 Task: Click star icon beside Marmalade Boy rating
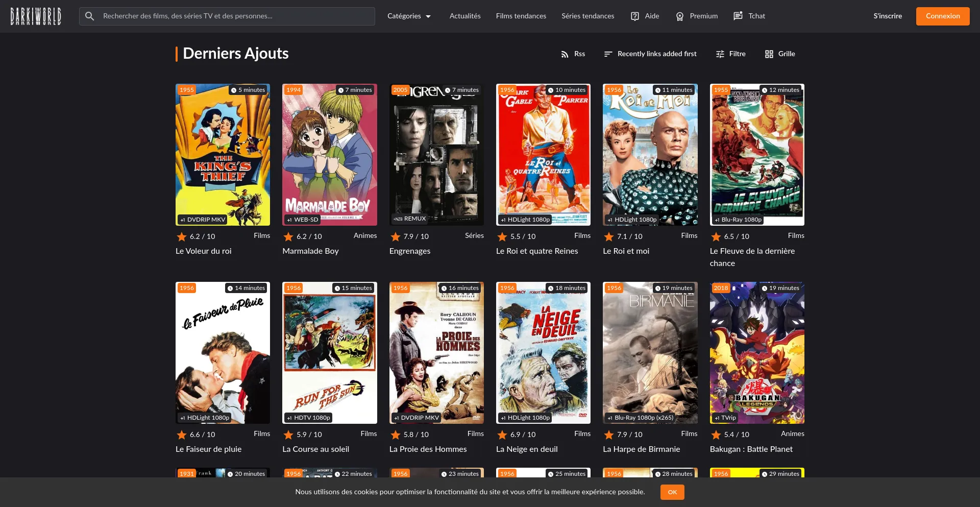[x=288, y=236]
